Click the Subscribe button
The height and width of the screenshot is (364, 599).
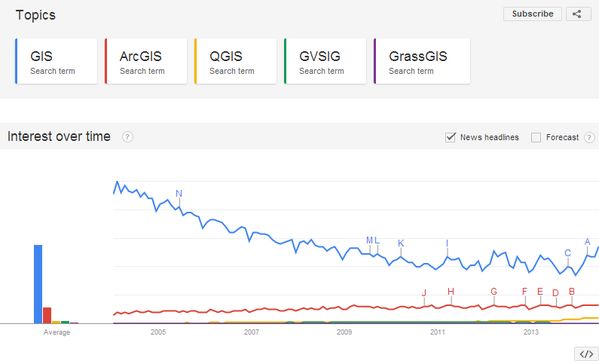coord(533,14)
